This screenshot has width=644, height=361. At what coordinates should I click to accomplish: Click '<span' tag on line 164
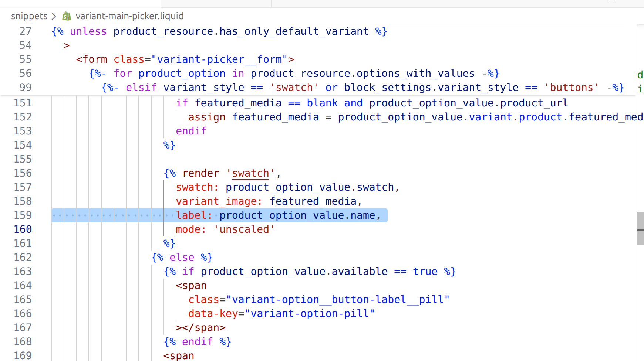[191, 286]
